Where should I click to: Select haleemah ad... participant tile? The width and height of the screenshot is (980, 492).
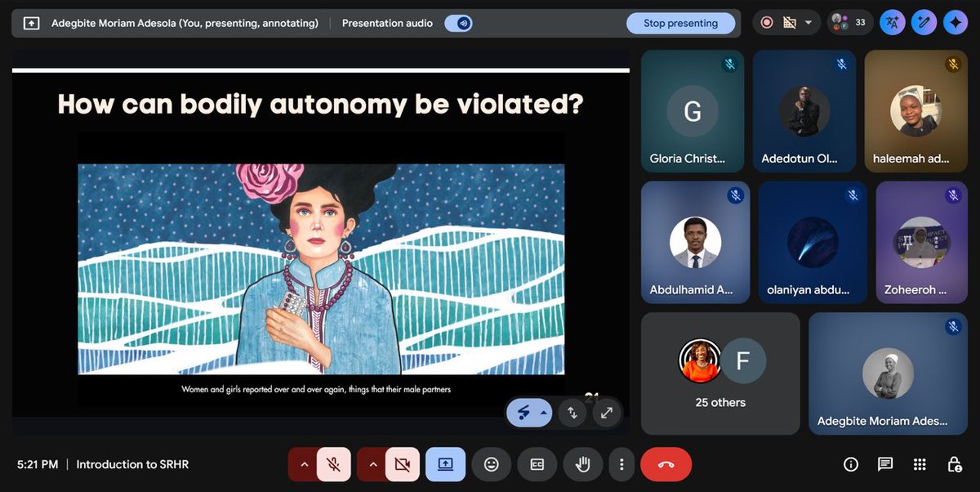pyautogui.click(x=916, y=111)
